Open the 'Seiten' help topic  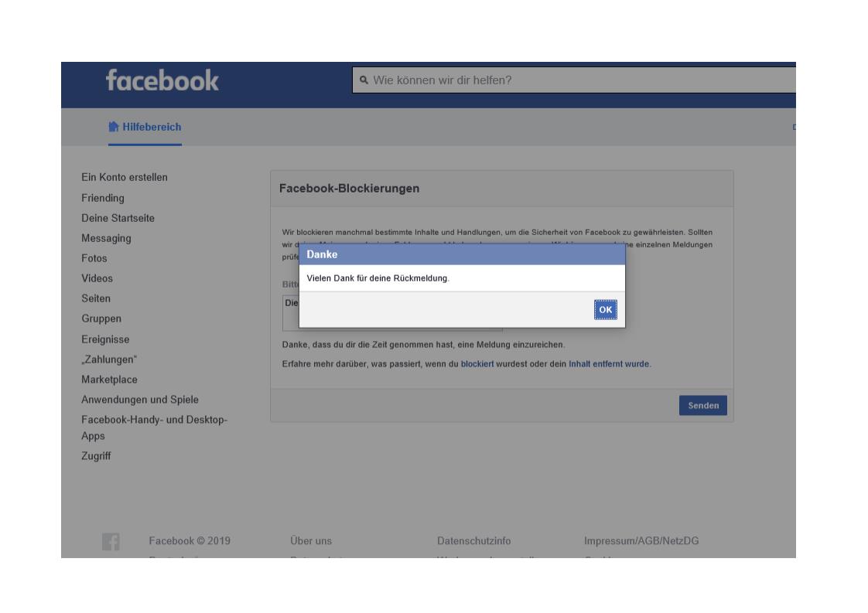pos(96,298)
